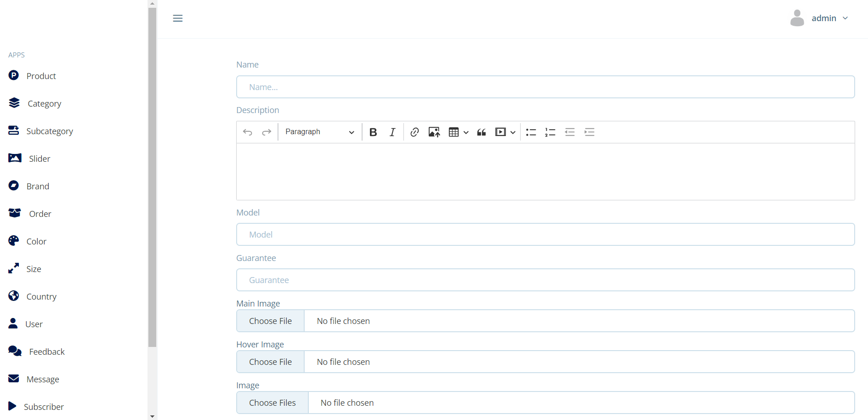The image size is (868, 420).
Task: Insert a block quote
Action: (482, 132)
